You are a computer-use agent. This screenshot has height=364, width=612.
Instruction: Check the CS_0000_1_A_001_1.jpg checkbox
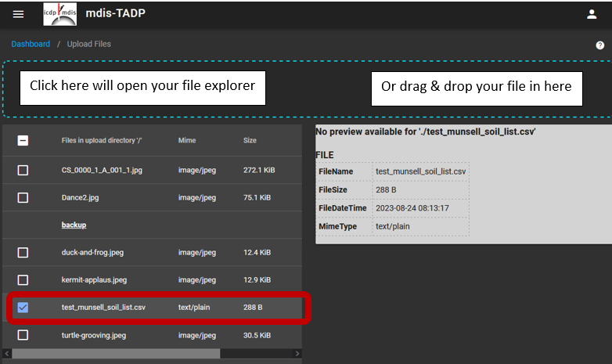pyautogui.click(x=23, y=171)
